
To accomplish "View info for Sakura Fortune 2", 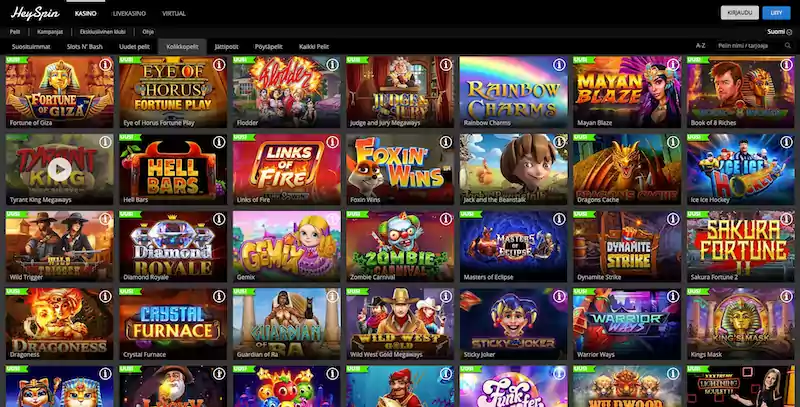I will pos(787,219).
